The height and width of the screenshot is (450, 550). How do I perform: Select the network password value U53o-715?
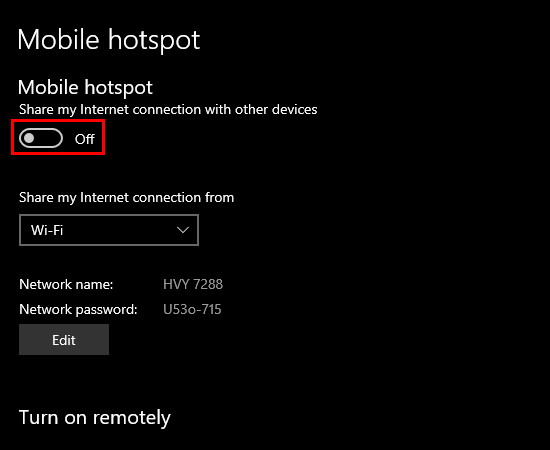tap(192, 309)
